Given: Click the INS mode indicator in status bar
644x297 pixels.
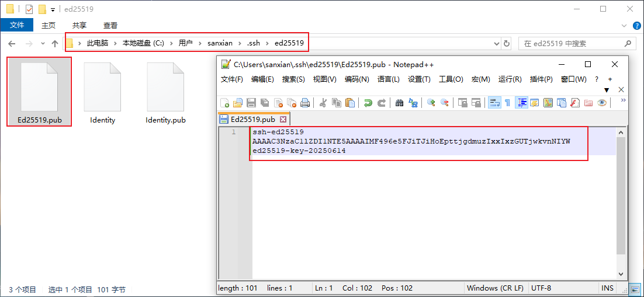Looking at the screenshot, I should tap(607, 288).
